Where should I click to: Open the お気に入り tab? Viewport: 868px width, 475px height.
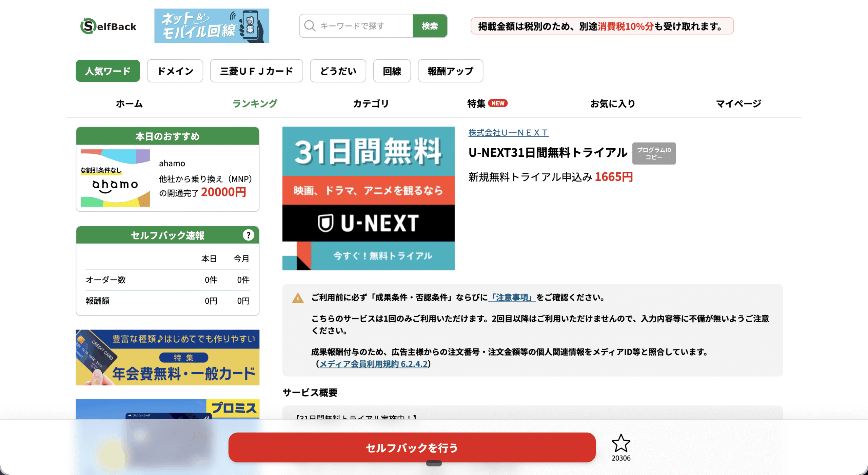pyautogui.click(x=613, y=103)
